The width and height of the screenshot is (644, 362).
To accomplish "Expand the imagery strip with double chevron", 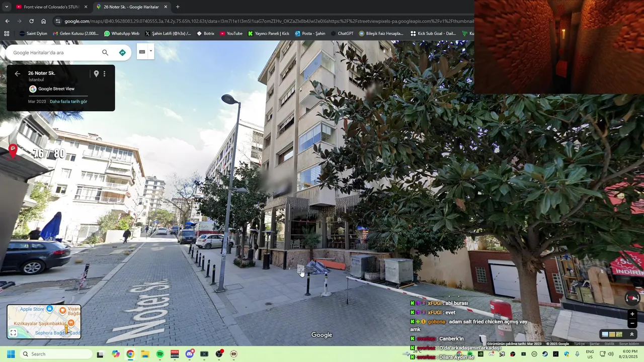I will 632,334.
